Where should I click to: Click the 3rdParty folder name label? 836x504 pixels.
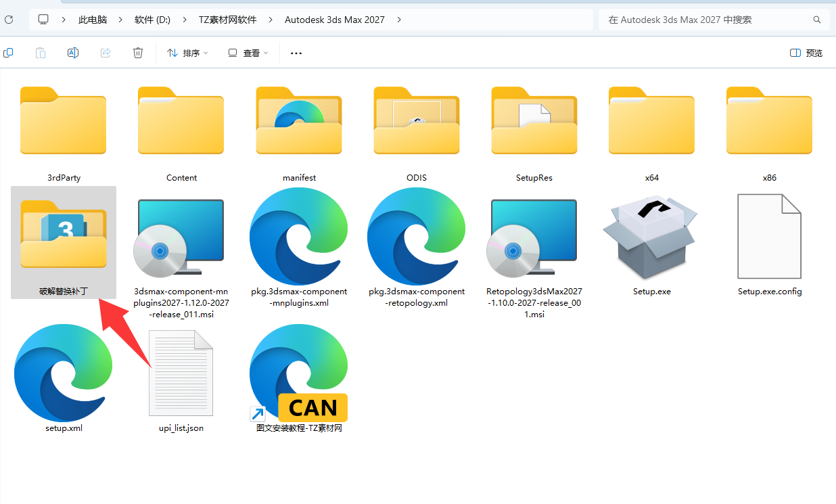64,178
